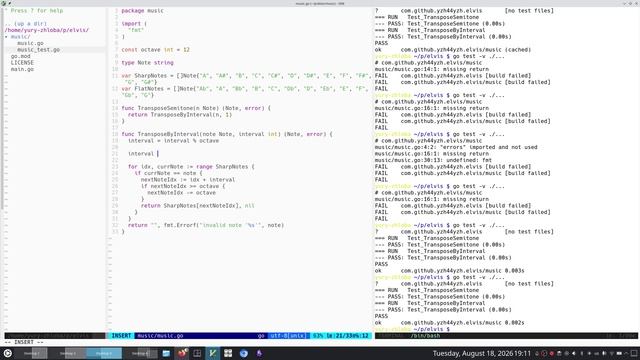Click 'return TransposeByInterval(n, 1)' line
640x360 pixels.
pos(180,115)
